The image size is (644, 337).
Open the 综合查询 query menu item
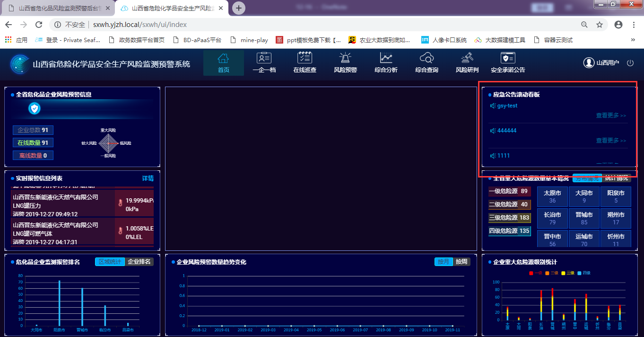[x=427, y=63]
